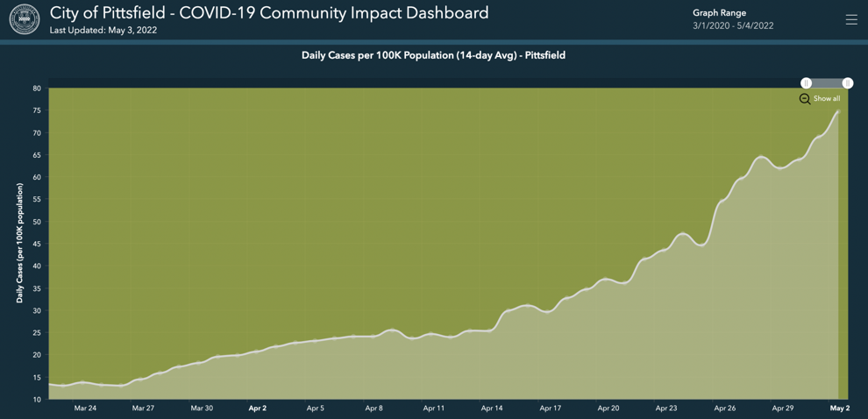The height and width of the screenshot is (419, 868).
Task: Click the Apr 2 x-axis label
Action: [x=258, y=408]
